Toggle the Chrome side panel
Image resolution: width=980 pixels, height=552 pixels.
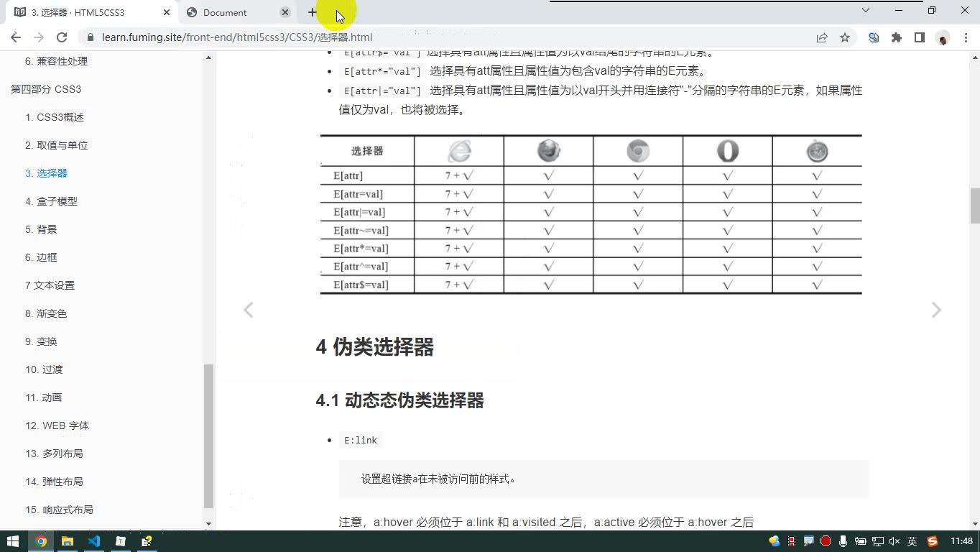point(920,37)
